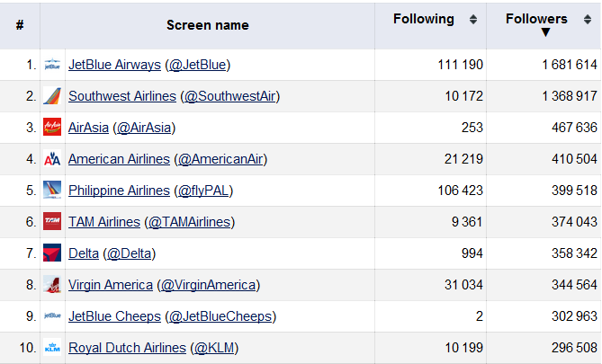
Task: Click the KLM Royal Dutch logo icon
Action: (52, 348)
